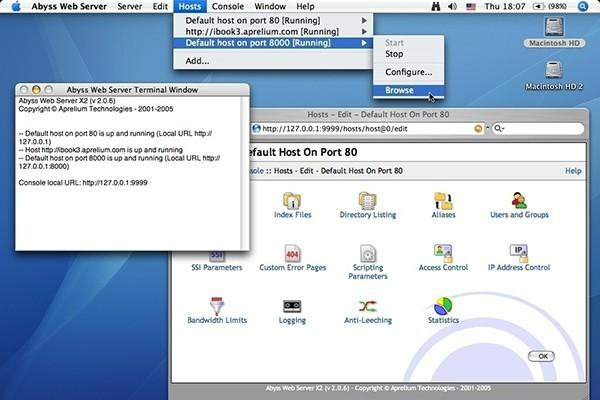Click the clock showing Thu 18:07
The image size is (600, 400).
pyautogui.click(x=504, y=7)
